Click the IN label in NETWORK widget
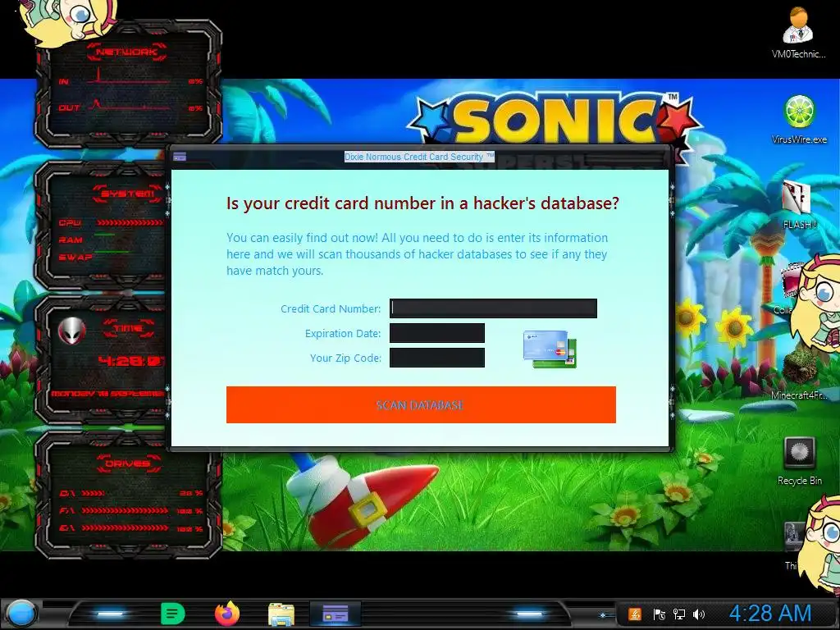The image size is (840, 630). tap(64, 81)
